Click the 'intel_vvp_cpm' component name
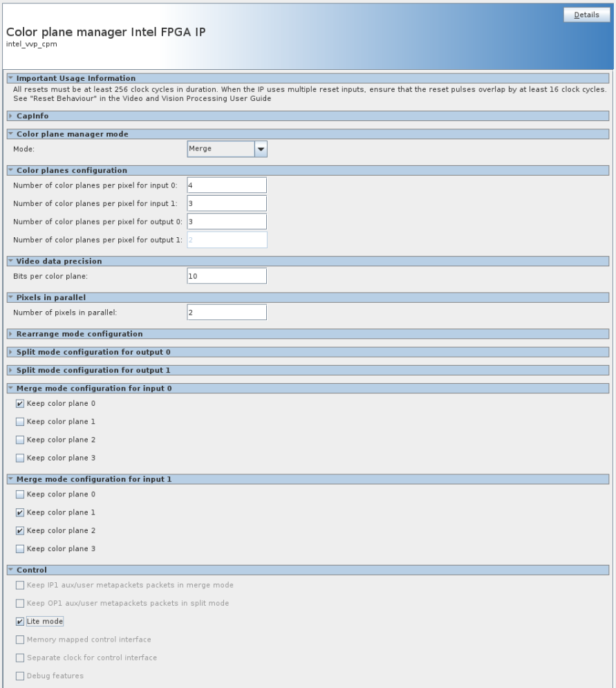Viewport: 616px width, 688px height. pos(32,44)
